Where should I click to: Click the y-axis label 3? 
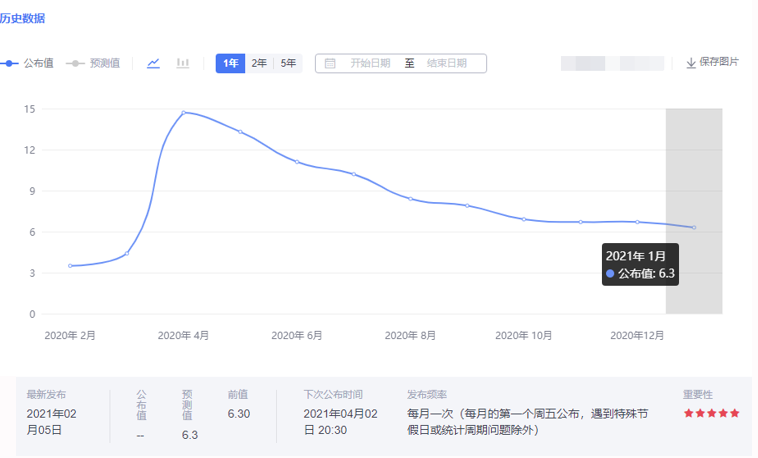32,274
